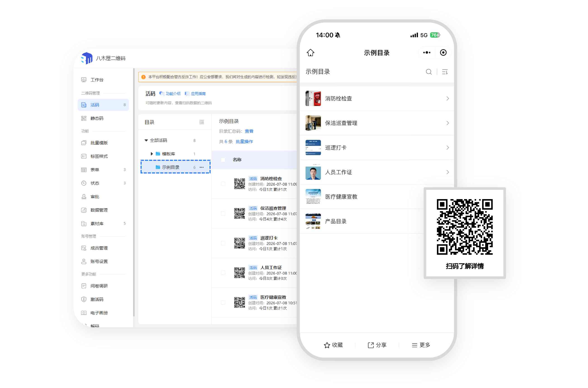Click the 电子画册 book icon

pyautogui.click(x=84, y=313)
